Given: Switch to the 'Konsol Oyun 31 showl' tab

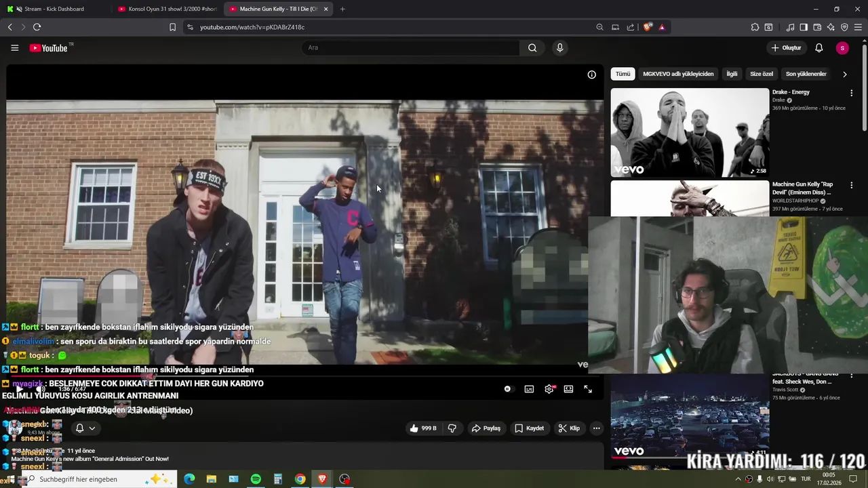Looking at the screenshot, I should [x=167, y=9].
